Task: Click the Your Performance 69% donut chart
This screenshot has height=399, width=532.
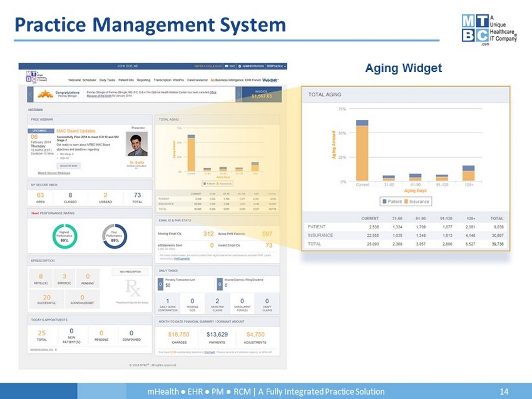Action: (x=115, y=236)
